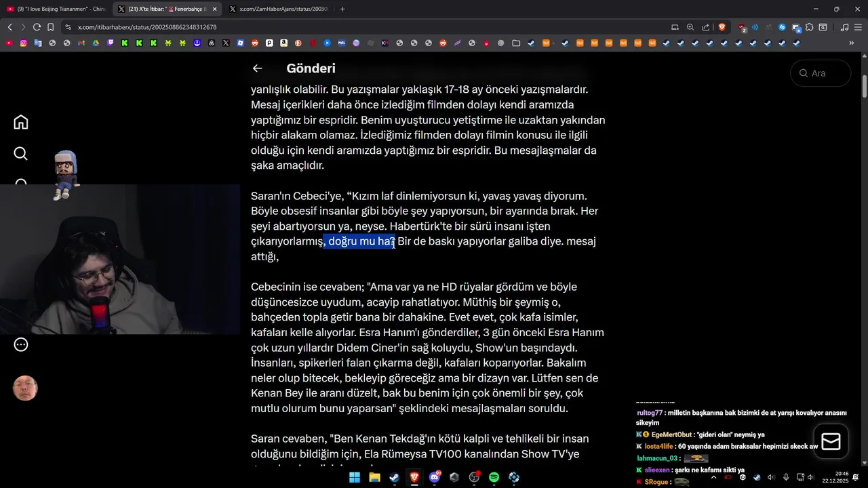Open the Roblox bookmark
This screenshot has height=488, width=868.
[240, 43]
